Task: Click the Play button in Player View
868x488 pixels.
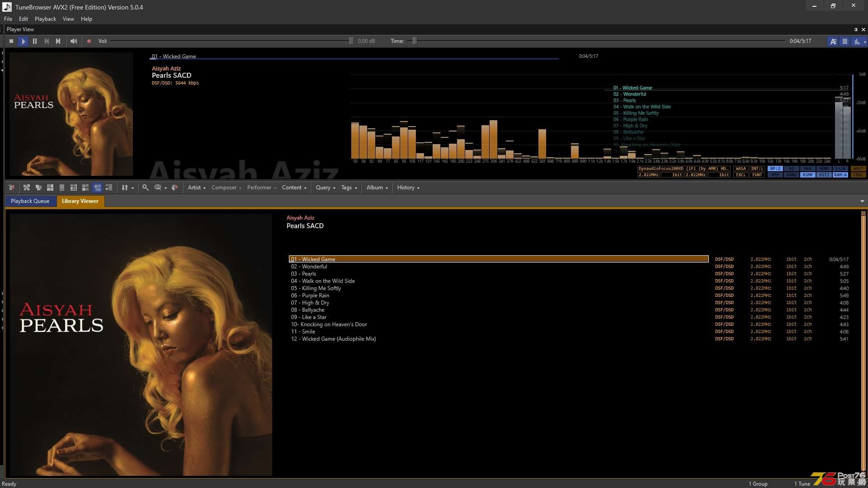Action: point(23,41)
